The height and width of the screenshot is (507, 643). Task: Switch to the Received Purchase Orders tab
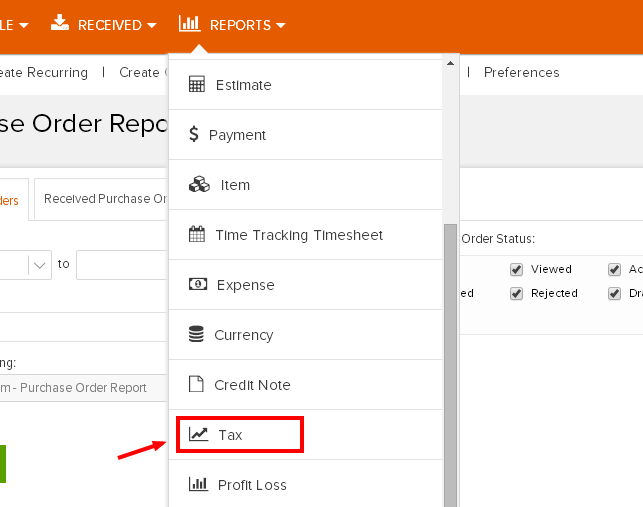tap(104, 199)
